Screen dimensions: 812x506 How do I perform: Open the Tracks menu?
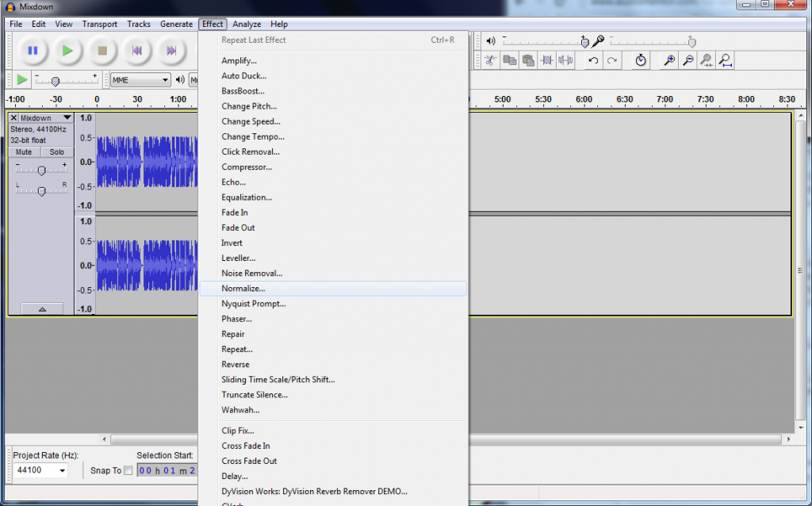pyautogui.click(x=139, y=24)
